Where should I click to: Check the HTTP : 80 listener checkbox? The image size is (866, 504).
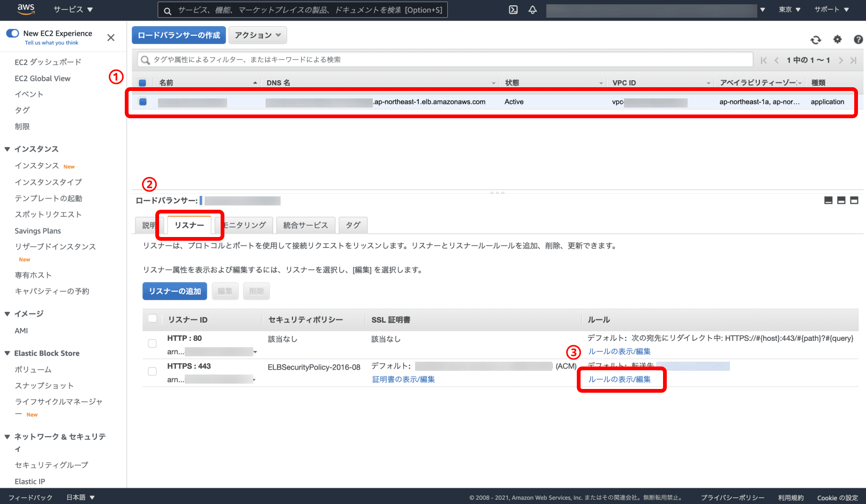(152, 343)
